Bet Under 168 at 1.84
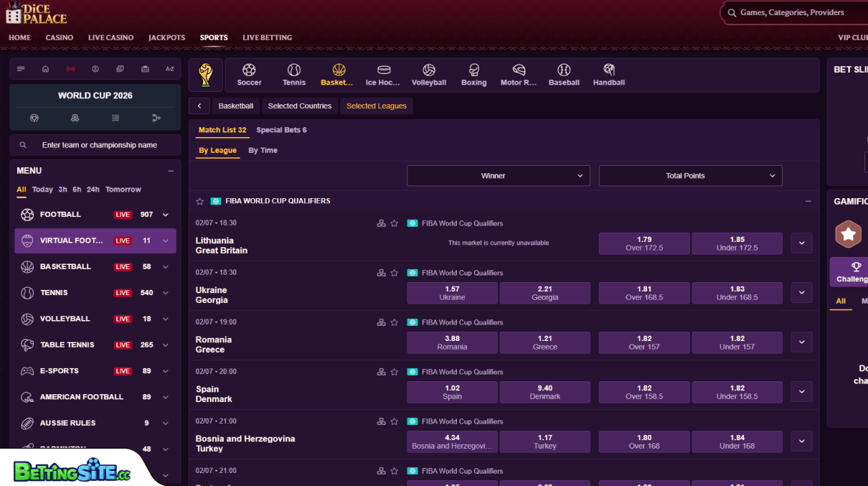The image size is (868, 486). coord(737,441)
